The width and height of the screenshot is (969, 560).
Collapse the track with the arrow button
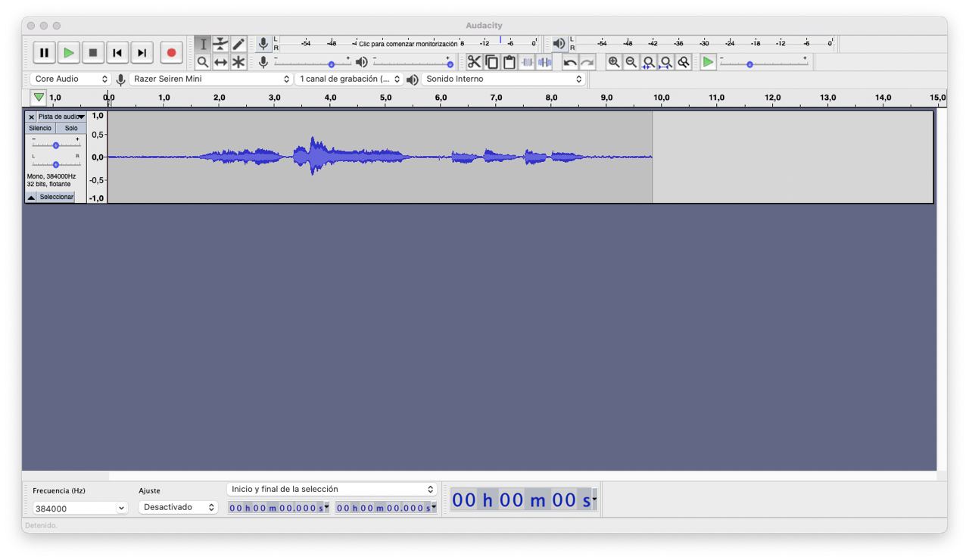[31, 197]
